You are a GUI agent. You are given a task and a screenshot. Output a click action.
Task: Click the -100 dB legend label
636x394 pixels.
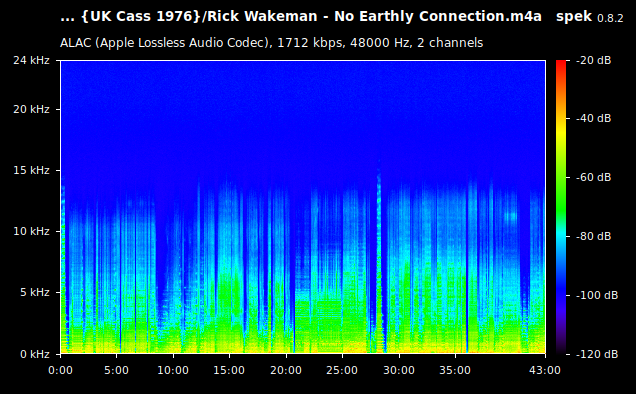click(597, 295)
